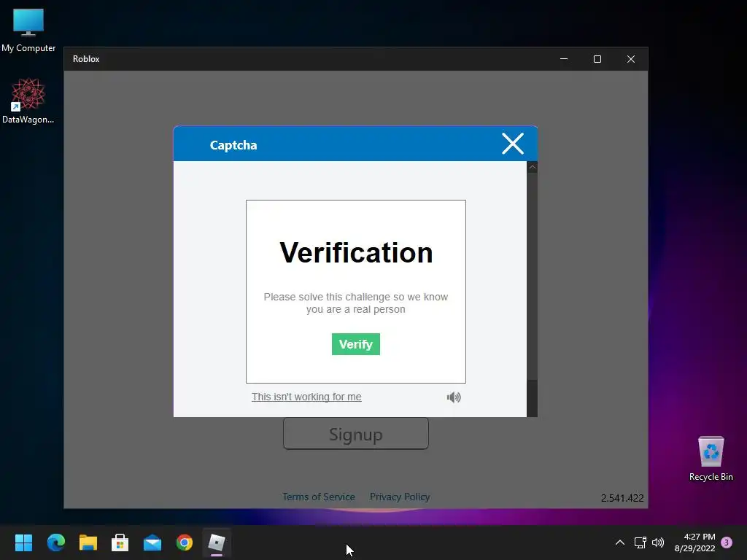Click the Signup button behind the Captcha
The height and width of the screenshot is (560, 747).
pyautogui.click(x=356, y=434)
